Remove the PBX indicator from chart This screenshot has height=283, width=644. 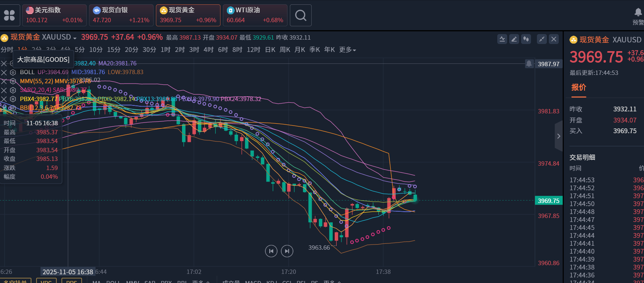[4, 99]
